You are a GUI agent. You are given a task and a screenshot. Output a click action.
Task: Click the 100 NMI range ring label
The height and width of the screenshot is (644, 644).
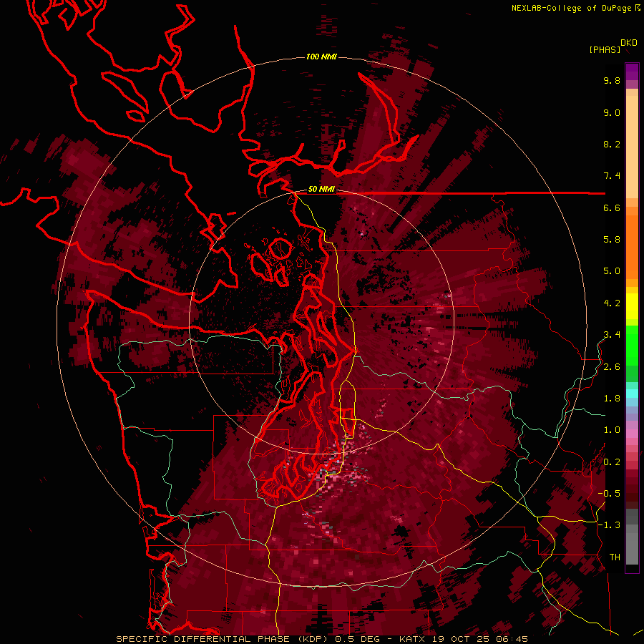coord(321,57)
